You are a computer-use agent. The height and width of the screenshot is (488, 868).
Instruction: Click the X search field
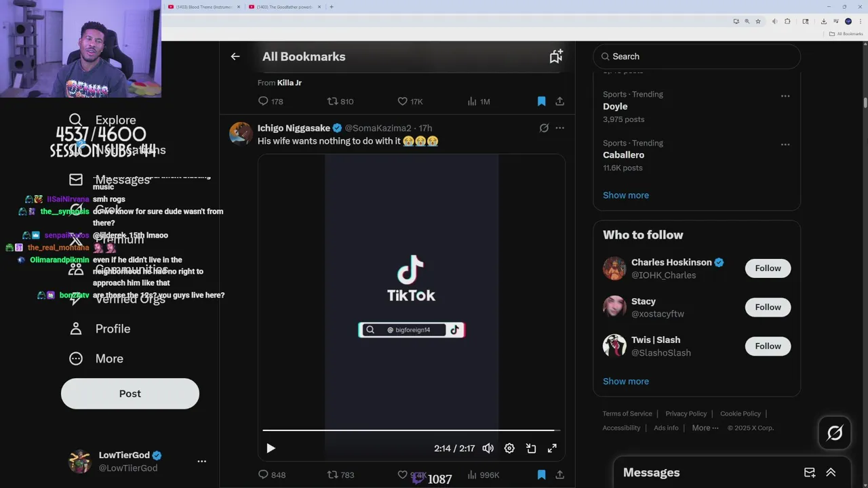(696, 56)
